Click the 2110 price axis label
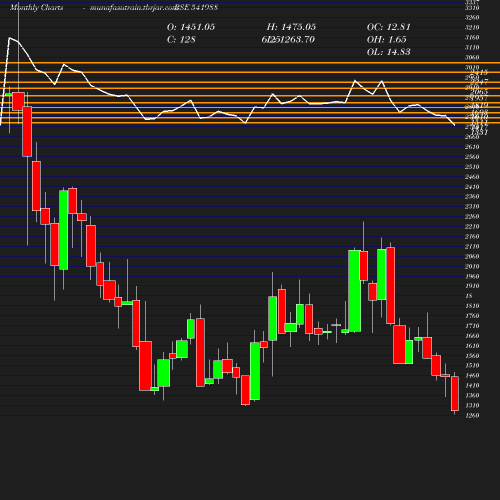The image size is (500, 500). coord(472,246)
